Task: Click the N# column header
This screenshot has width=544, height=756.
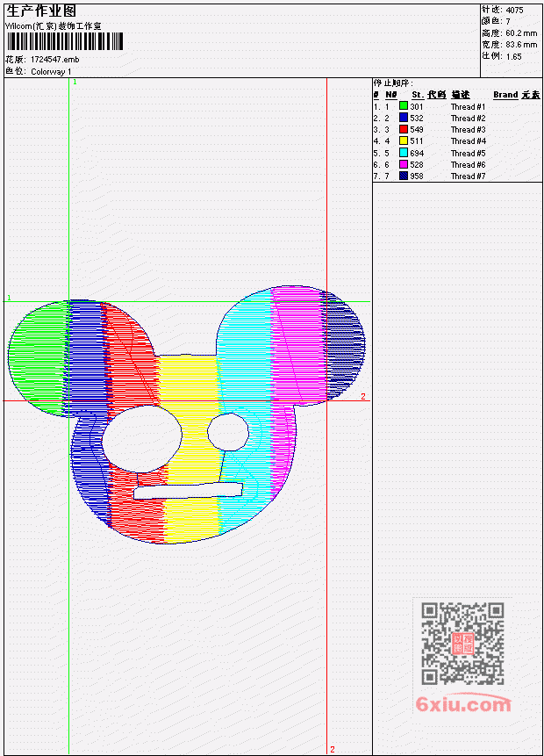Action: tap(390, 95)
